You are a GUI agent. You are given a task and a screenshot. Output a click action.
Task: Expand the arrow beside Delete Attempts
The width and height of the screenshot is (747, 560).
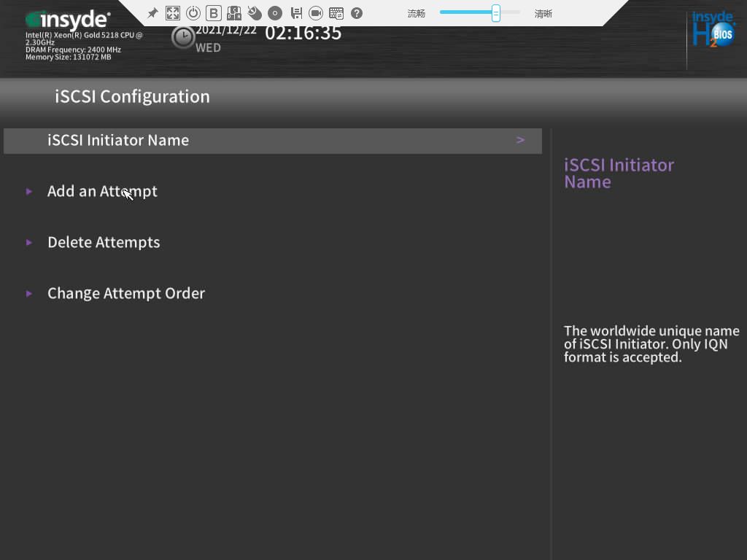[29, 243]
